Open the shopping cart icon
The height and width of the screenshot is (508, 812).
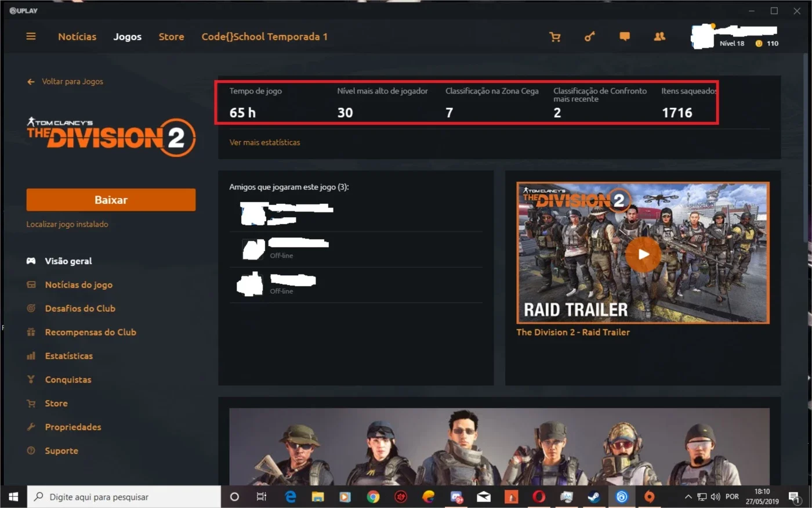coord(555,37)
